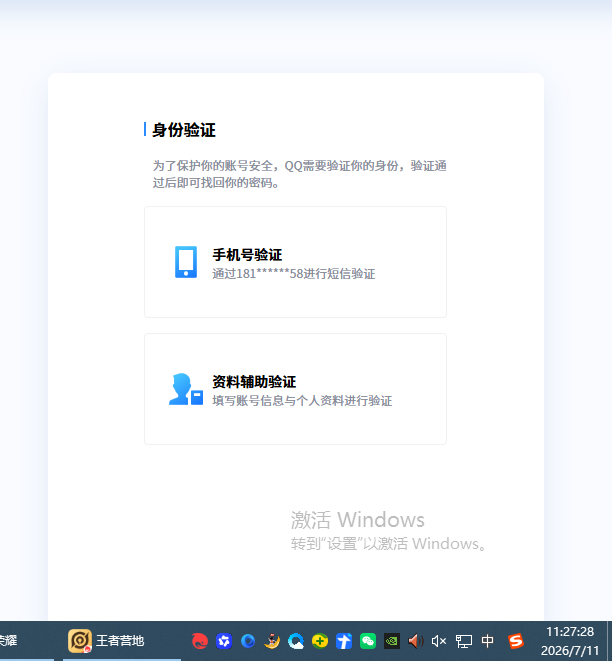Click the blue circular browser tray icon

pos(248,641)
